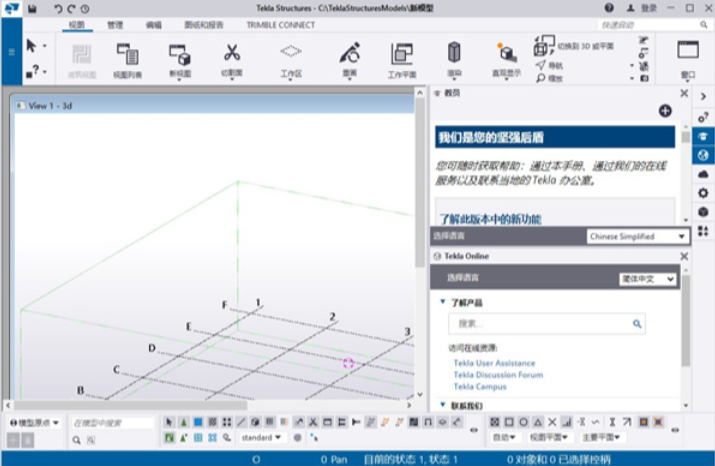
Task: Collapse the 了解产品 section
Action: tap(443, 302)
